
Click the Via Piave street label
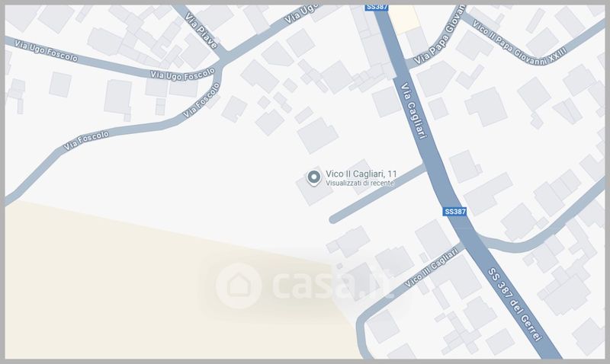click(x=201, y=30)
